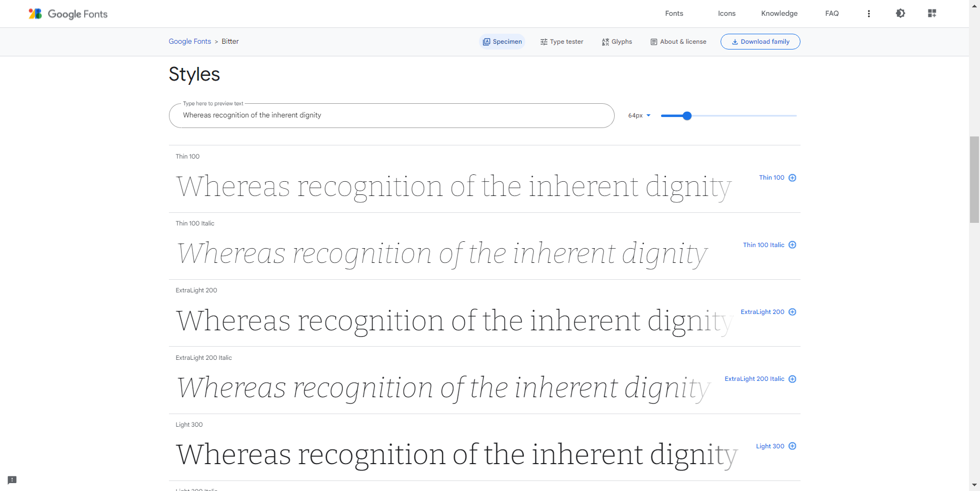The height and width of the screenshot is (491, 980).
Task: Add Light 300 style plus icon
Action: 792,446
